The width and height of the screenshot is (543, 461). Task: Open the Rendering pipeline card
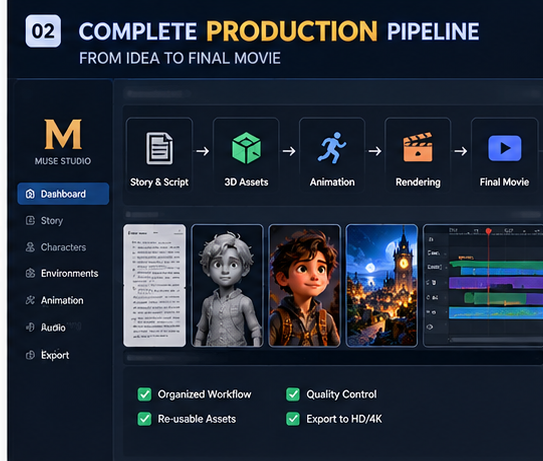pos(418,154)
